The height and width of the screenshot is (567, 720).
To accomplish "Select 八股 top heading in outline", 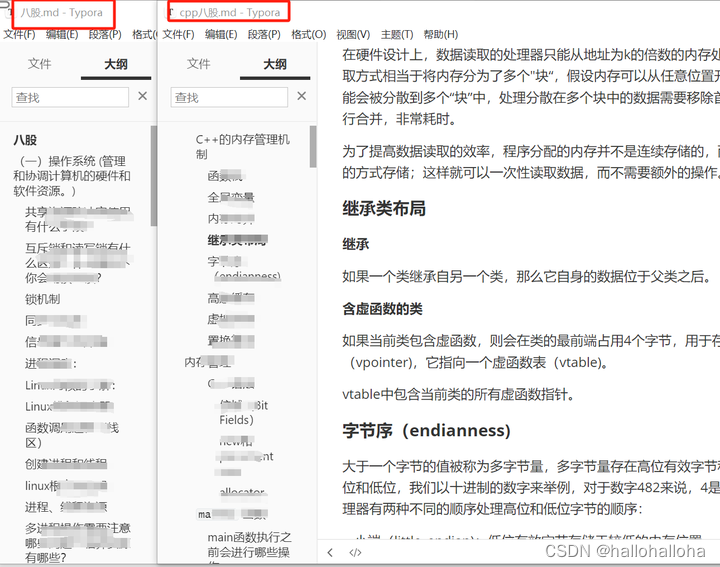I will point(25,140).
